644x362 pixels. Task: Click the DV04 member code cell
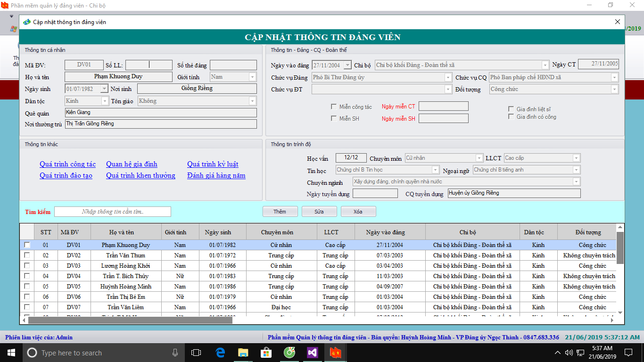tap(74, 276)
